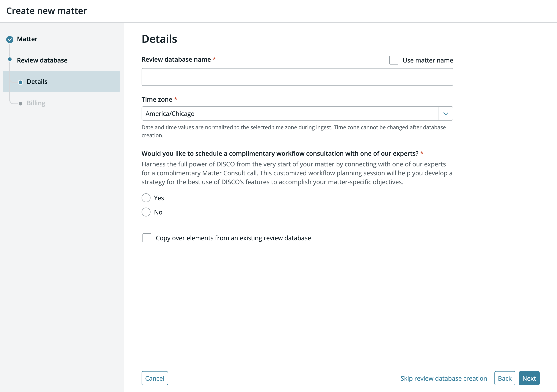Viewport: 557px width, 392px height.
Task: Click the Create new matter title
Action: pos(47,11)
